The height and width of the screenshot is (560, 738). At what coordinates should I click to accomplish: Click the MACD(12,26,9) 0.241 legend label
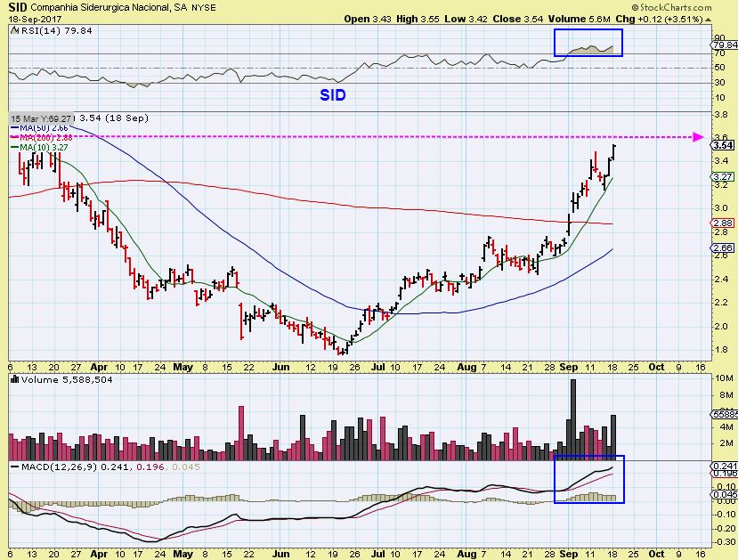[x=77, y=467]
